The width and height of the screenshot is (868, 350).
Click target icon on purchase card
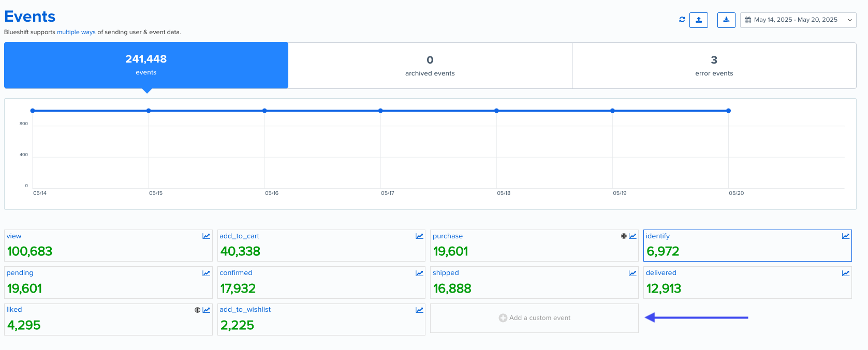pyautogui.click(x=624, y=236)
